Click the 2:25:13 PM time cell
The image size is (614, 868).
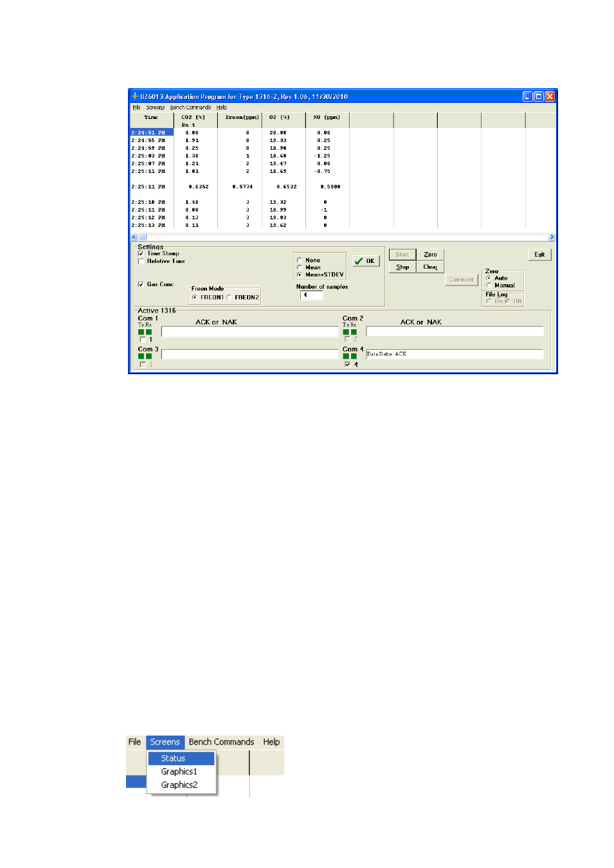pos(149,225)
